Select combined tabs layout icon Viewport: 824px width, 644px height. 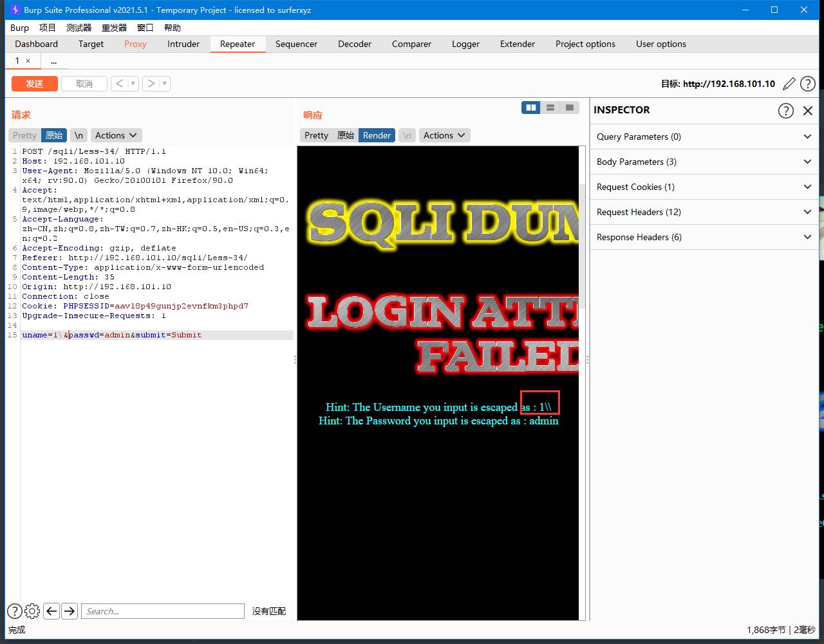[570, 108]
